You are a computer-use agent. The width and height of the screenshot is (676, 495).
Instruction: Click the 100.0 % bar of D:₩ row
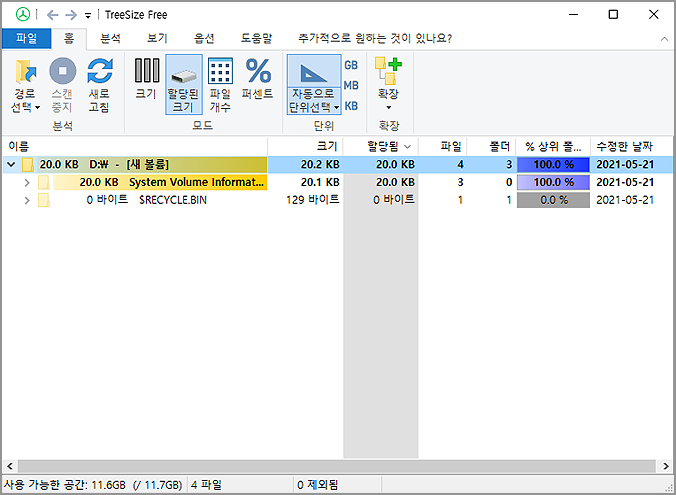click(x=553, y=165)
